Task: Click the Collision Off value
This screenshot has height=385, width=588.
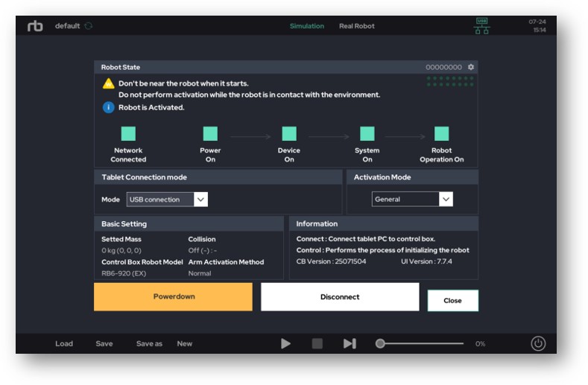Action: 203,250
